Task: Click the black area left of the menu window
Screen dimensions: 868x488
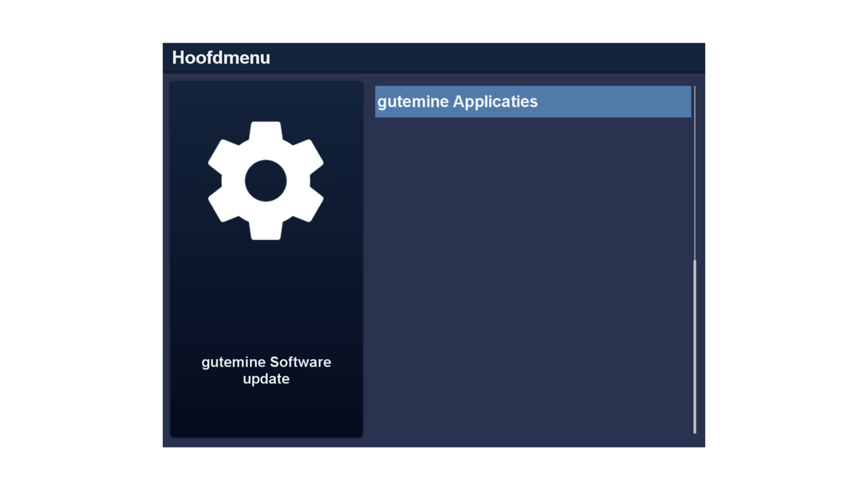Action: point(80,244)
